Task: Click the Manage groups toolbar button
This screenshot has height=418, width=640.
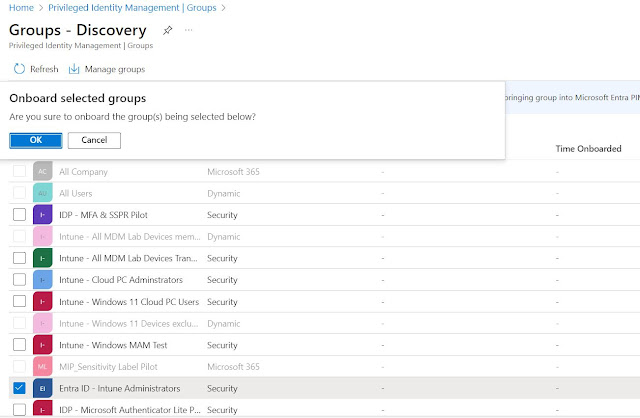Action: (107, 69)
